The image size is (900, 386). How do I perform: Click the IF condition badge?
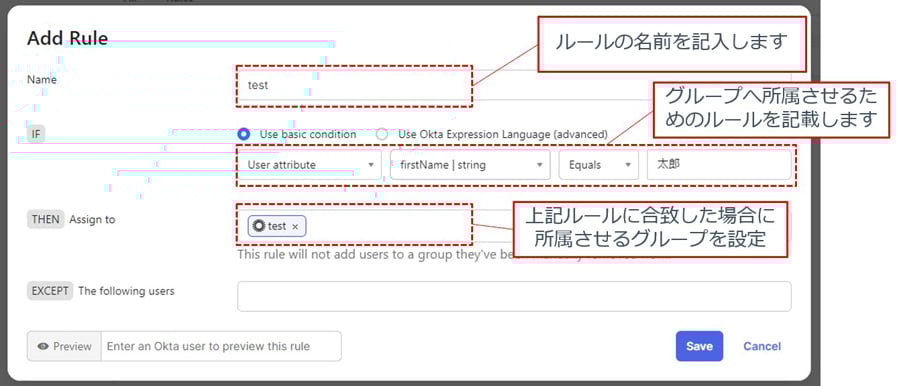[x=36, y=134]
